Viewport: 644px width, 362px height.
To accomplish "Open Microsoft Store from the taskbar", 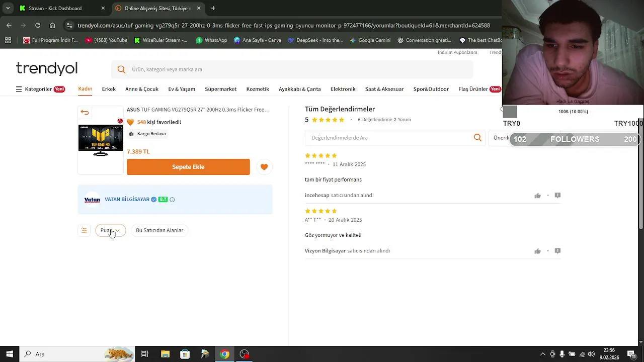I will click(185, 354).
